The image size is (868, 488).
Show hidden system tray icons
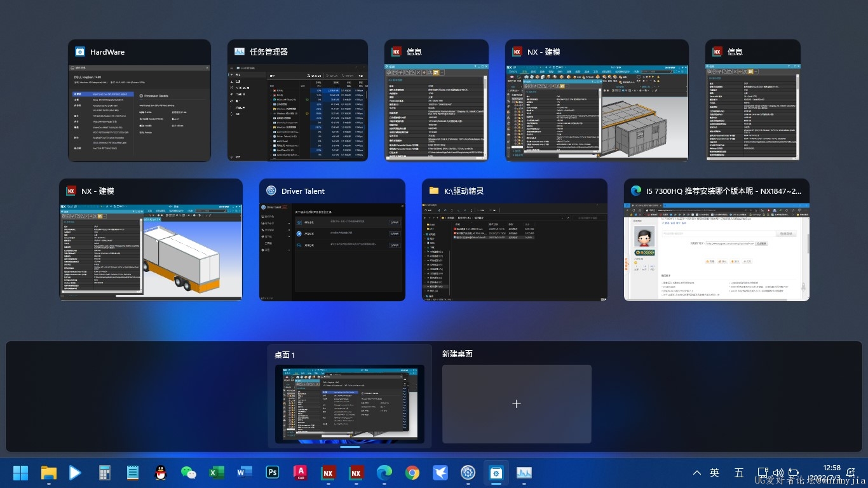point(697,473)
